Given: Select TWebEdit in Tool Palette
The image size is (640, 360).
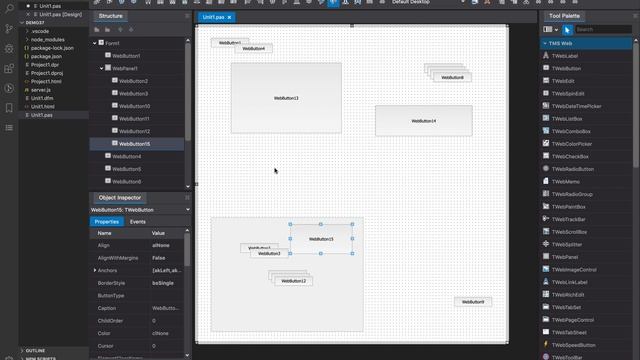Looking at the screenshot, I should click(563, 81).
